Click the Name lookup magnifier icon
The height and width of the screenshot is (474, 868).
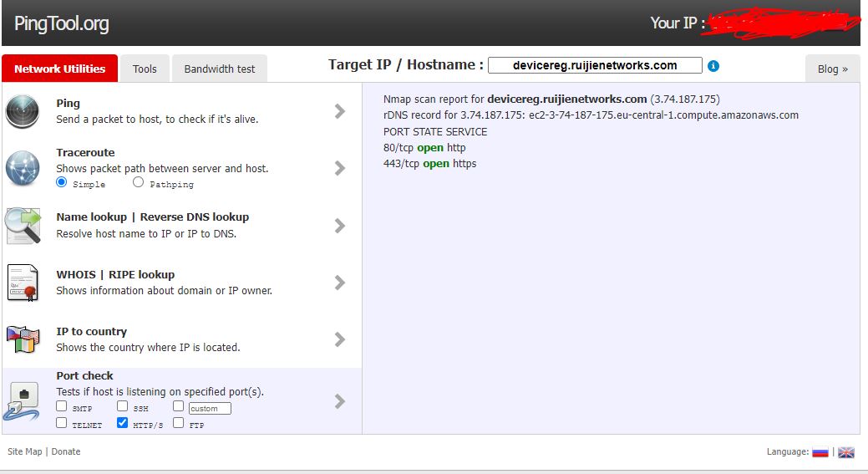(x=23, y=225)
